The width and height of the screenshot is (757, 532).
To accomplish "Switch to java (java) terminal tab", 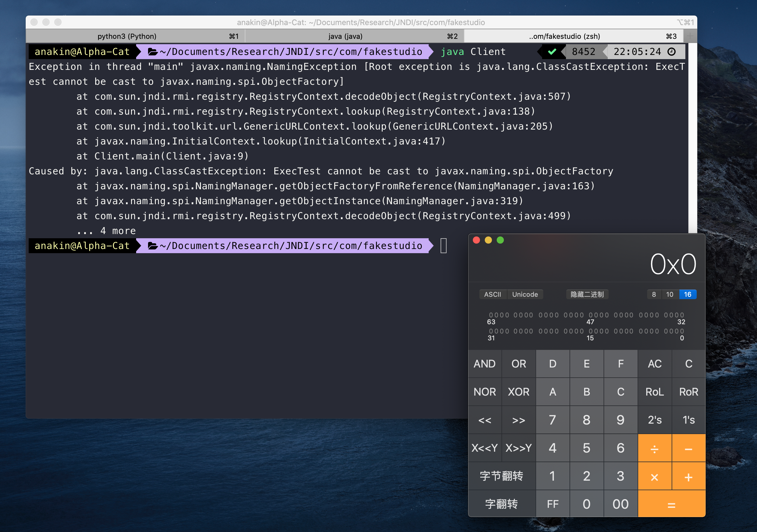I will click(x=345, y=36).
